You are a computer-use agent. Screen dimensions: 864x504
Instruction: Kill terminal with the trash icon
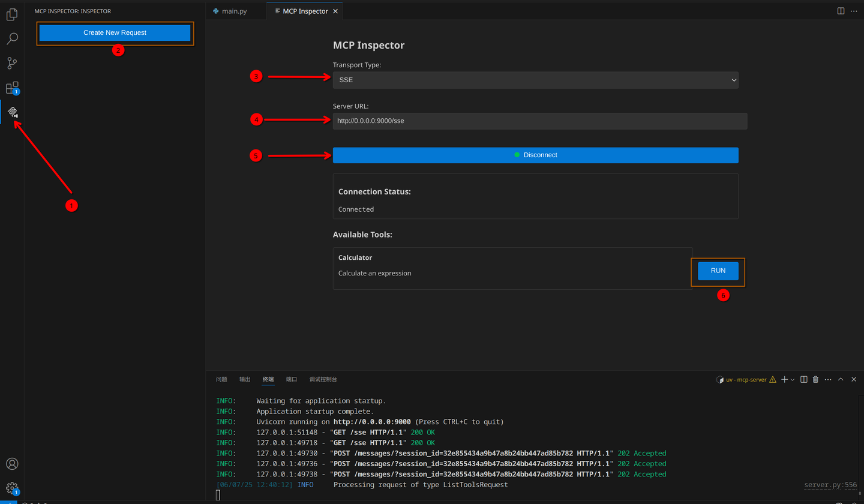[x=815, y=379]
